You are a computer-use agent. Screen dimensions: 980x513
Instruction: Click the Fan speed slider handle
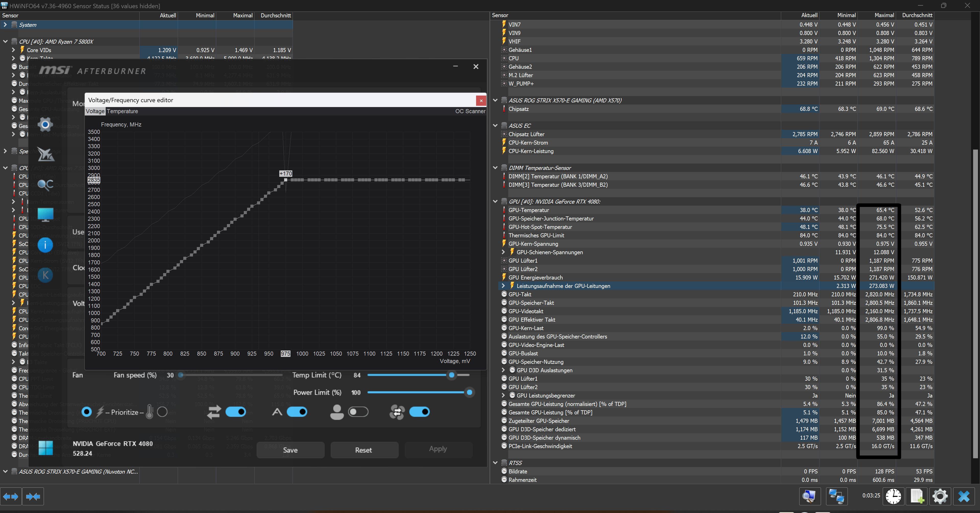(x=181, y=375)
